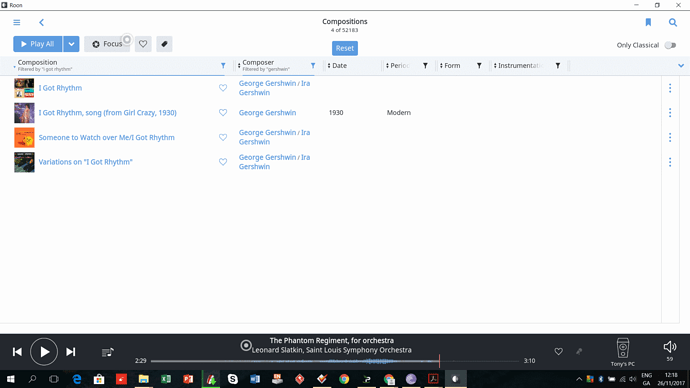Viewport: 690px width, 388px height.
Task: Launch Microsoft Edge from the taskbar
Action: [77, 379]
